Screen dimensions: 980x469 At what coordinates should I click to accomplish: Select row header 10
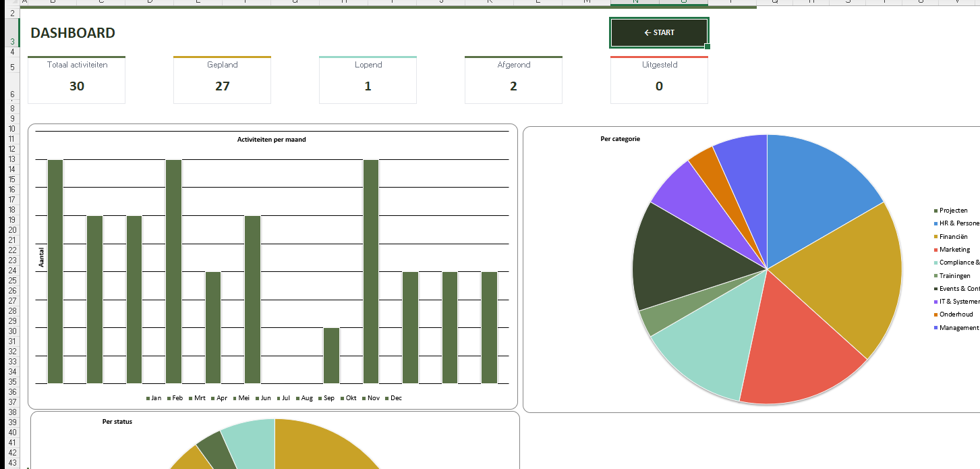[x=12, y=129]
